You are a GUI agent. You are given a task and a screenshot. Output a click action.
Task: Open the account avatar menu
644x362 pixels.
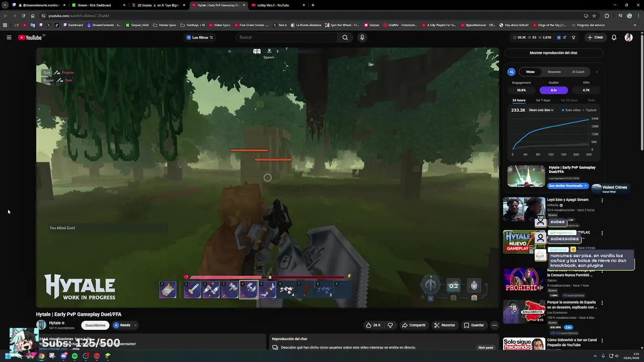pos(628,37)
